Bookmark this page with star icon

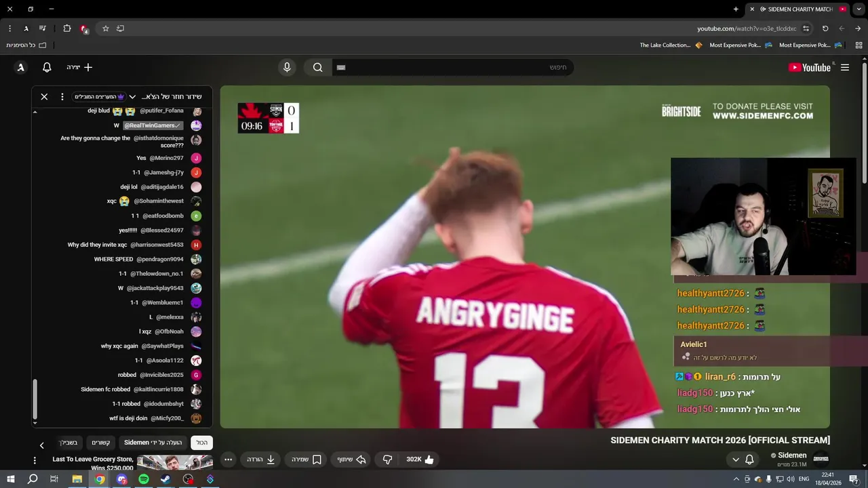106,28
